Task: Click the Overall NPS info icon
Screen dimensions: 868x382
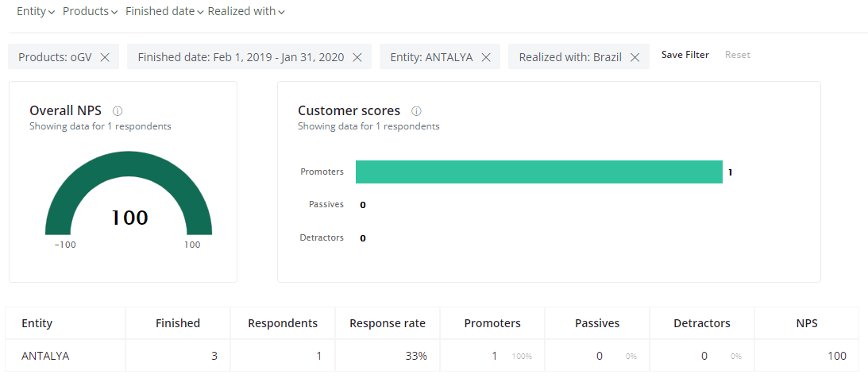Action: 117,110
